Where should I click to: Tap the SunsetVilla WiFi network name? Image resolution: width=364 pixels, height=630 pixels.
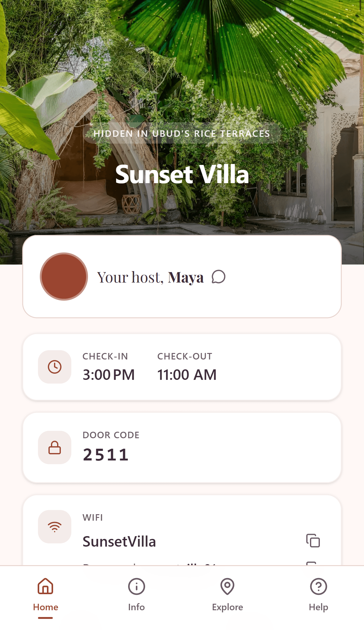point(119,541)
